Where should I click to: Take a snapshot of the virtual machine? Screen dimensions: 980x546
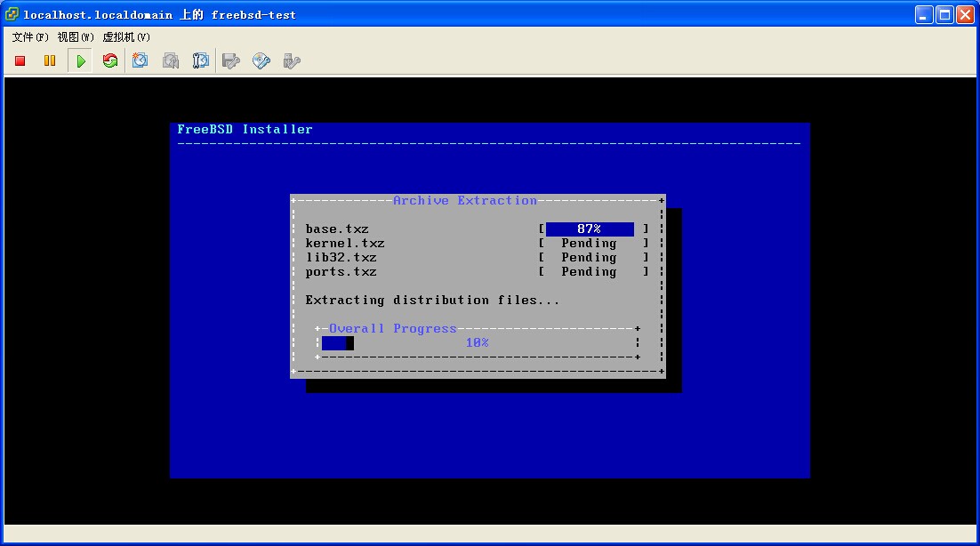point(141,60)
